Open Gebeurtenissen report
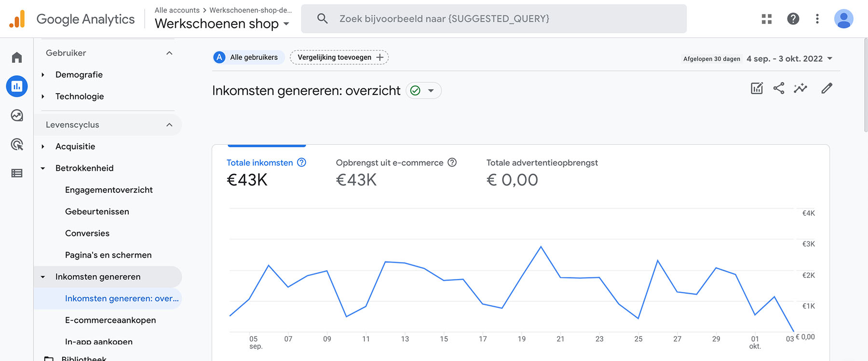This screenshot has height=361, width=868. coord(97,212)
